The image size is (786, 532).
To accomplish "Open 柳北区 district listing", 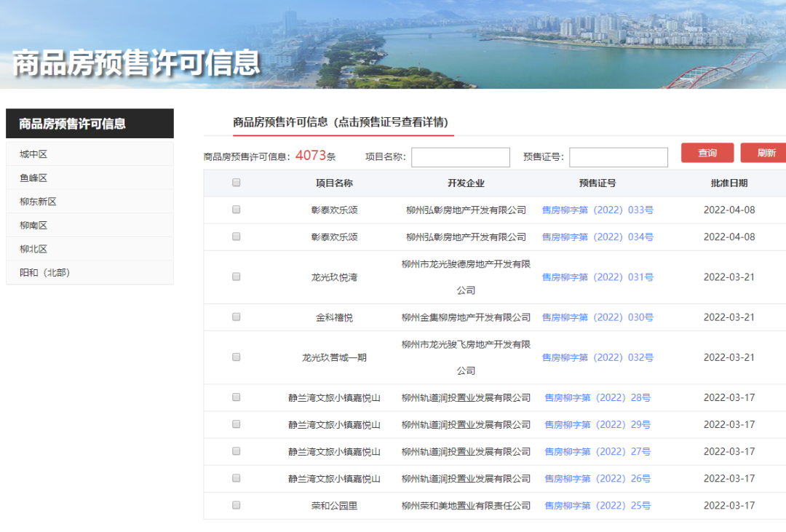I will 33,249.
